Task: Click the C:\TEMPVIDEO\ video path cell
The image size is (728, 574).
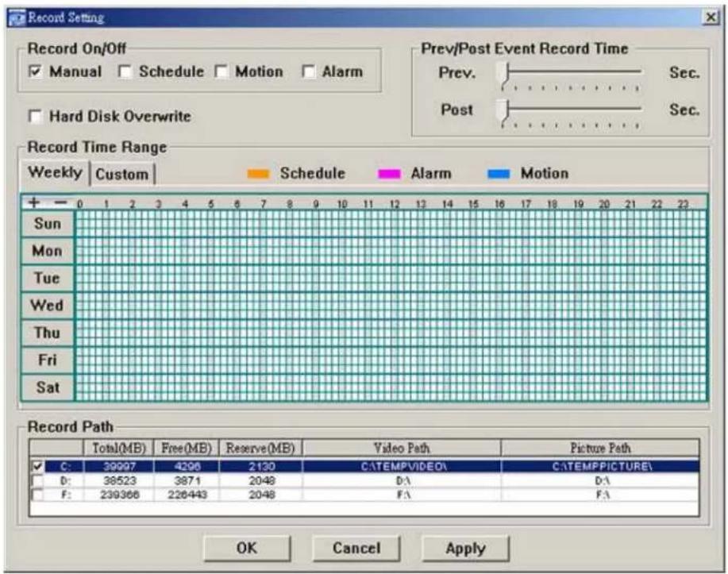Action: pos(403,466)
